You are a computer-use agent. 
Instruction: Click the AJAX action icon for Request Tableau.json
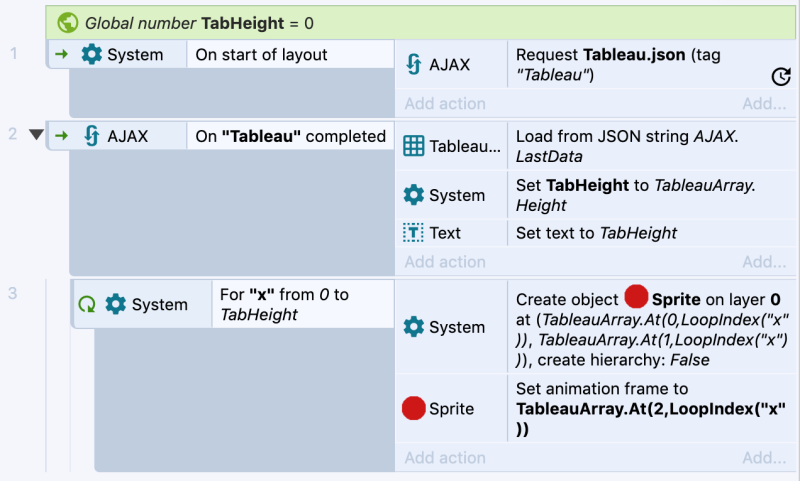point(414,65)
